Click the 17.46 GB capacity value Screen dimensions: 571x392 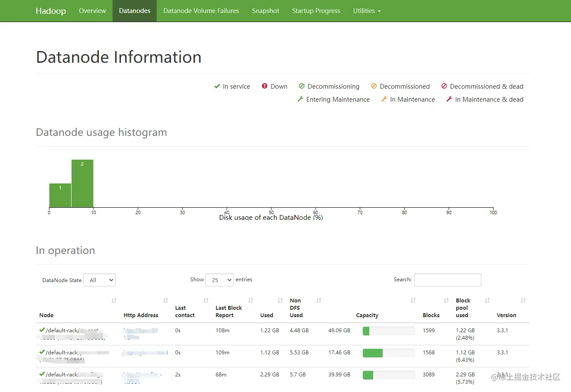(x=339, y=353)
